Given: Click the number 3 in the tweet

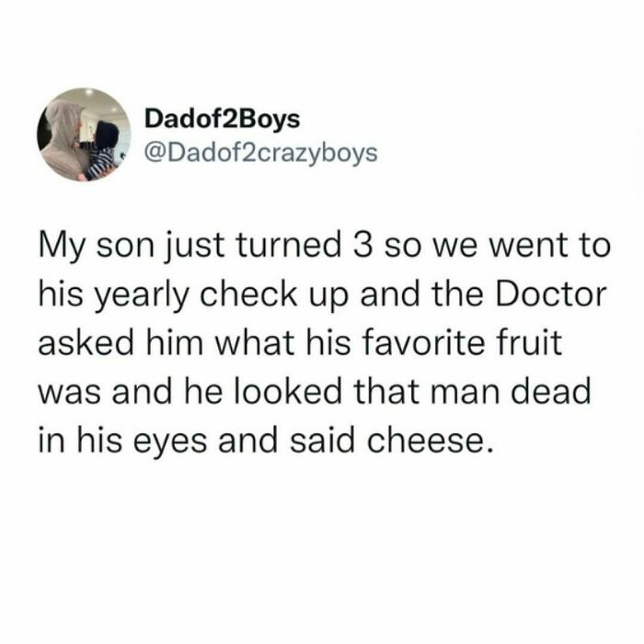Looking at the screenshot, I should tap(363, 246).
